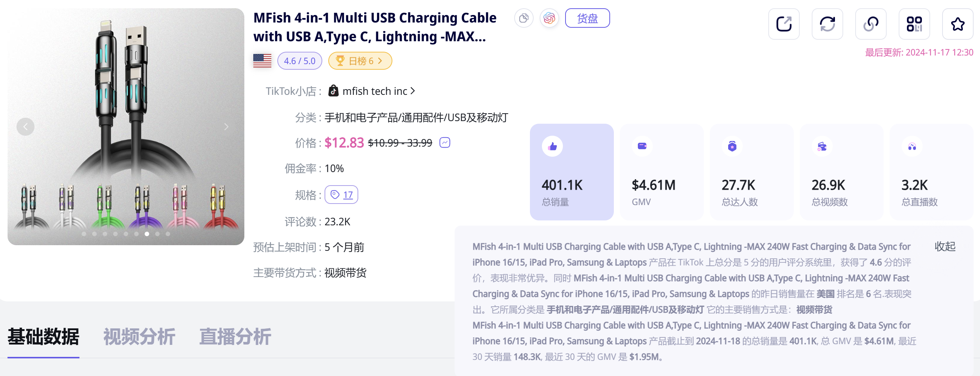Switch to the 直播分析 tab
This screenshot has height=376, width=980.
point(235,336)
